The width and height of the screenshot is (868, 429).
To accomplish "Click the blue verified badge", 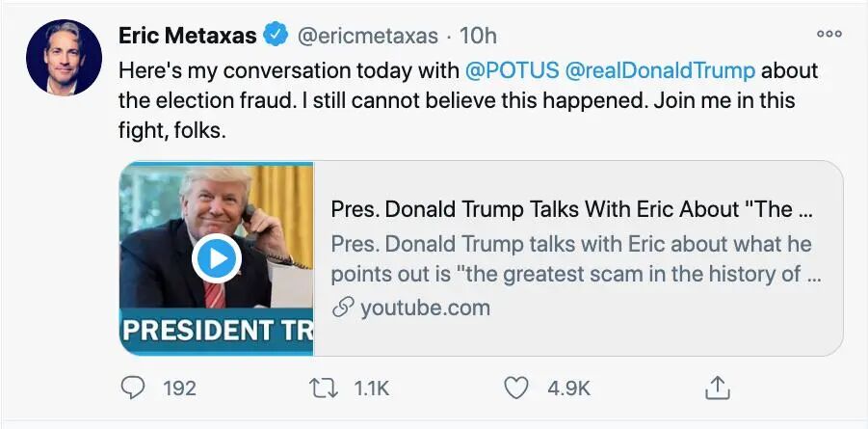I will pos(275,37).
